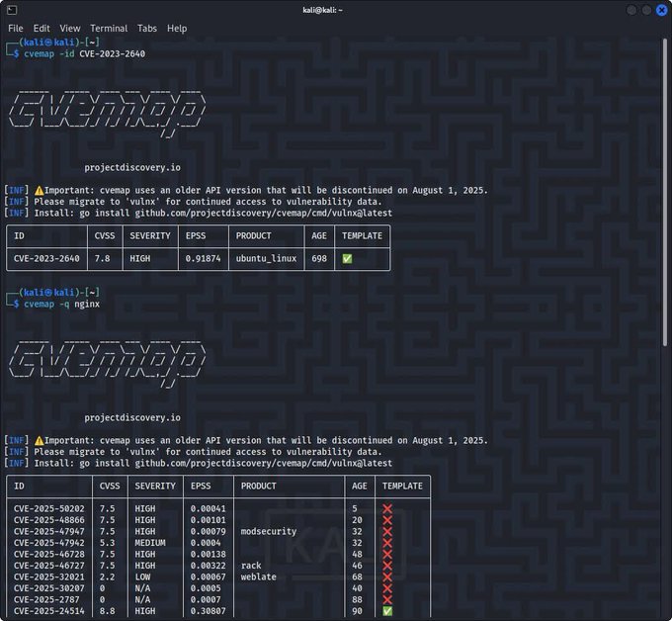This screenshot has height=621, width=672.
Task: Click the command 'cvemap -q nginx'
Action: click(x=61, y=304)
